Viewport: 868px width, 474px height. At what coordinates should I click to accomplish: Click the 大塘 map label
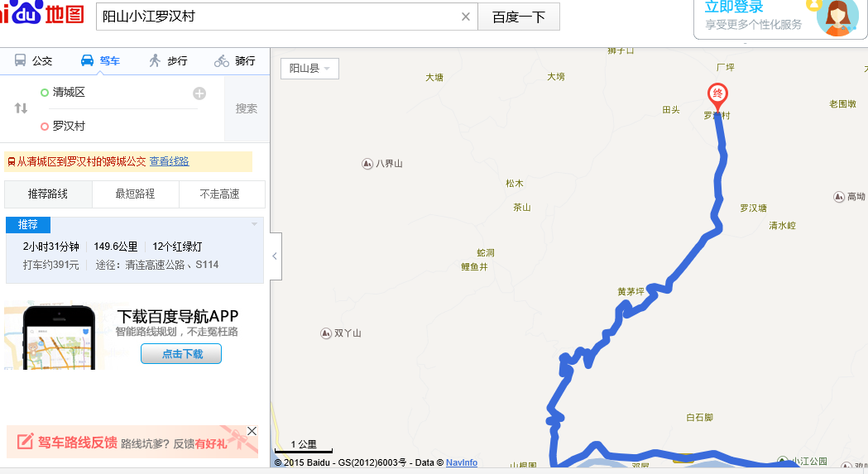point(434,78)
